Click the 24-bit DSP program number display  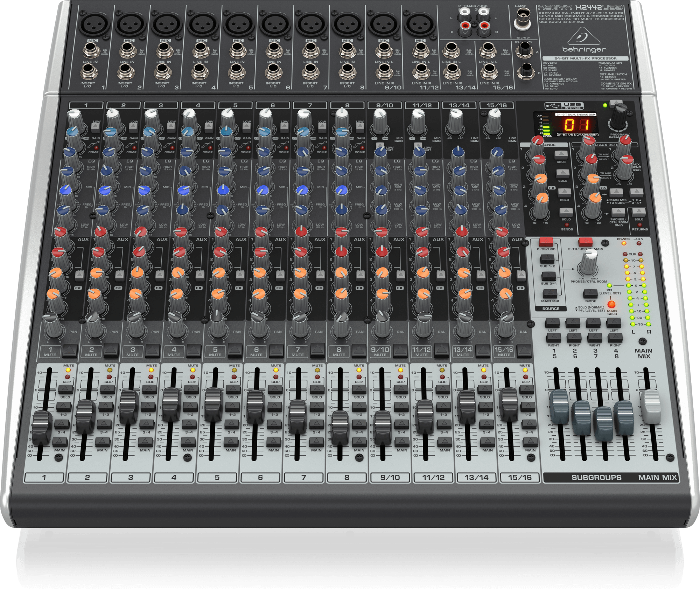click(577, 125)
